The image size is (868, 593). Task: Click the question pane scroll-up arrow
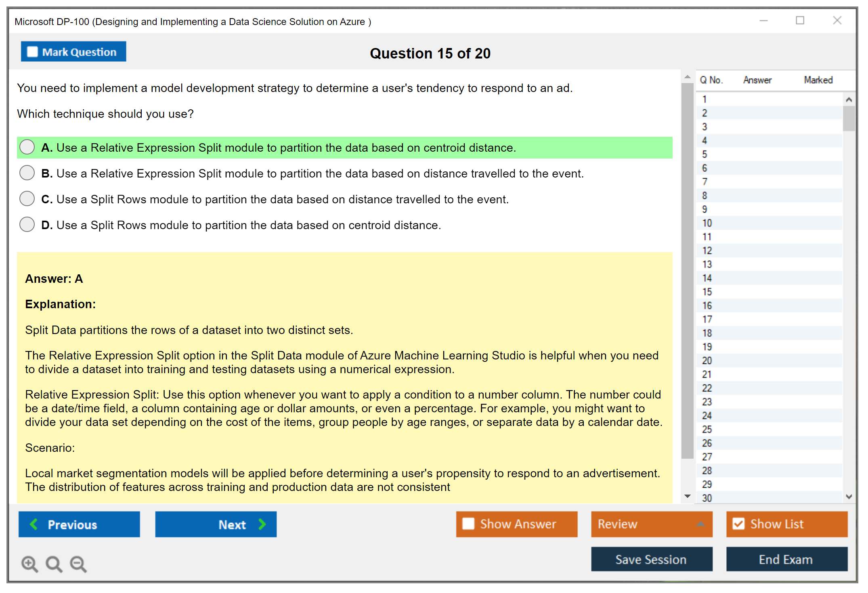[688, 77]
